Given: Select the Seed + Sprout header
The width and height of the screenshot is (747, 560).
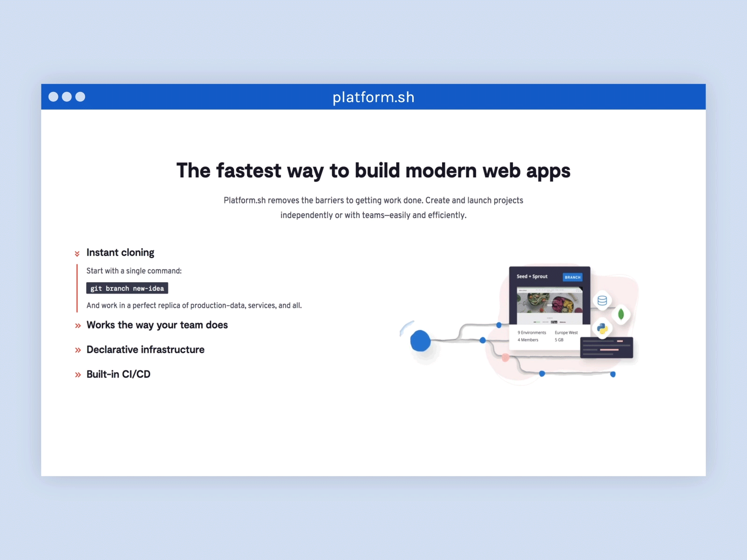Looking at the screenshot, I should coord(532,276).
